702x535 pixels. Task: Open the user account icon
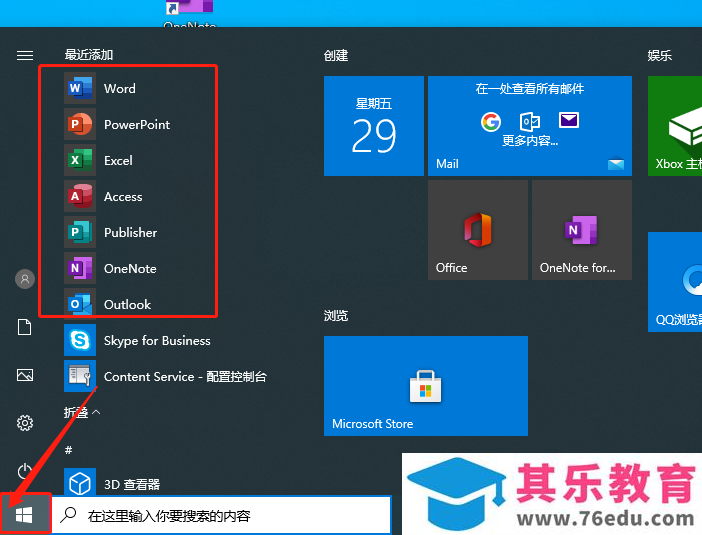(25, 279)
